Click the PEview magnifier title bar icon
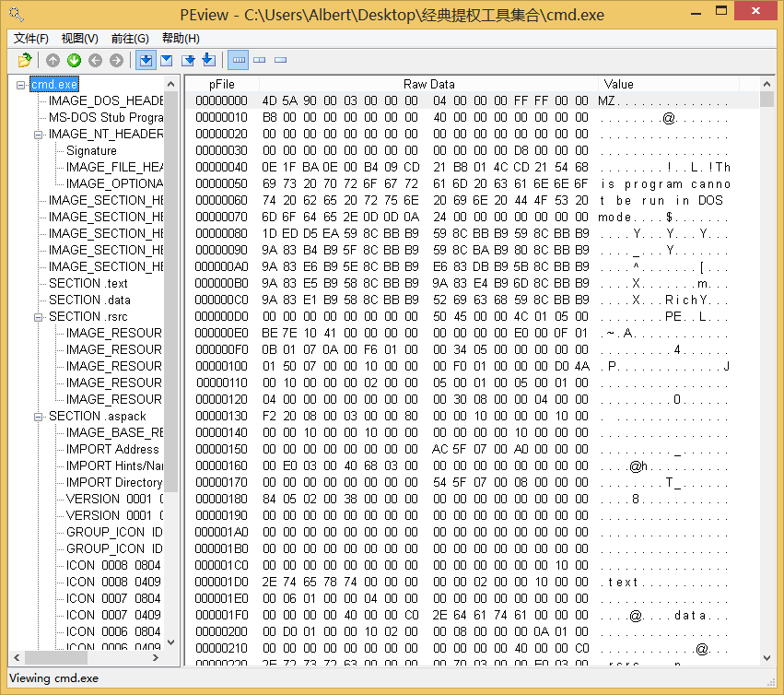Image resolution: width=784 pixels, height=695 pixels. [16, 15]
